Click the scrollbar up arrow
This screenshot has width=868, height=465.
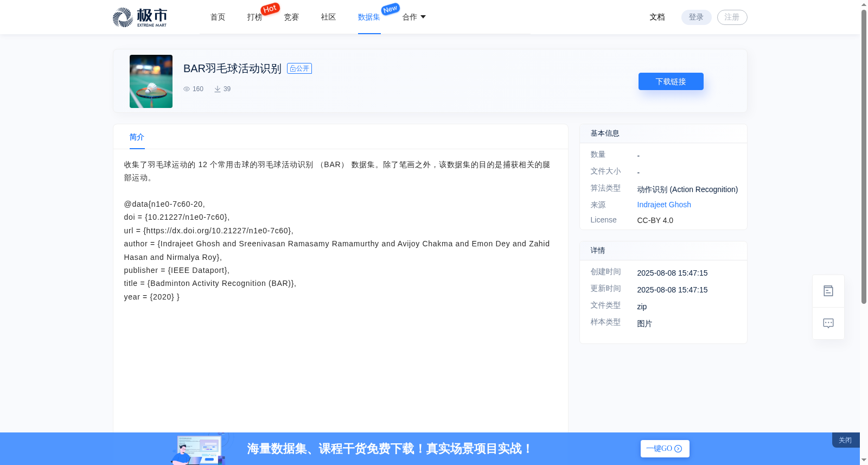point(864,4)
